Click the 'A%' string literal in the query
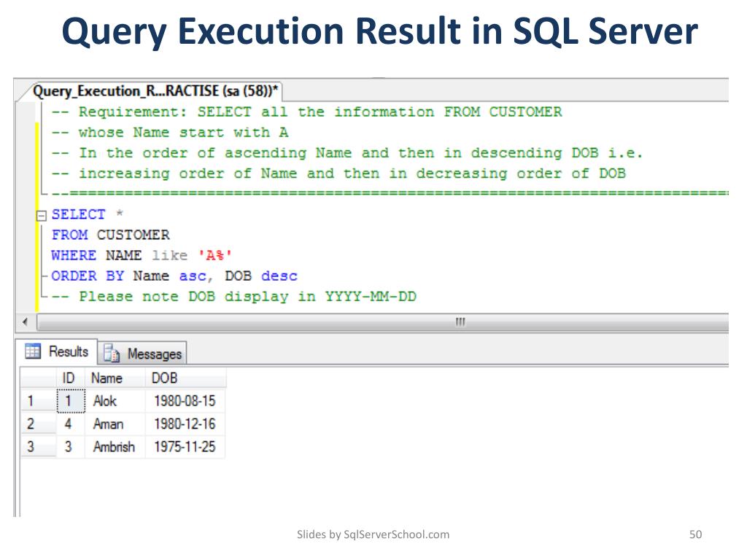747x560 pixels. (215, 255)
